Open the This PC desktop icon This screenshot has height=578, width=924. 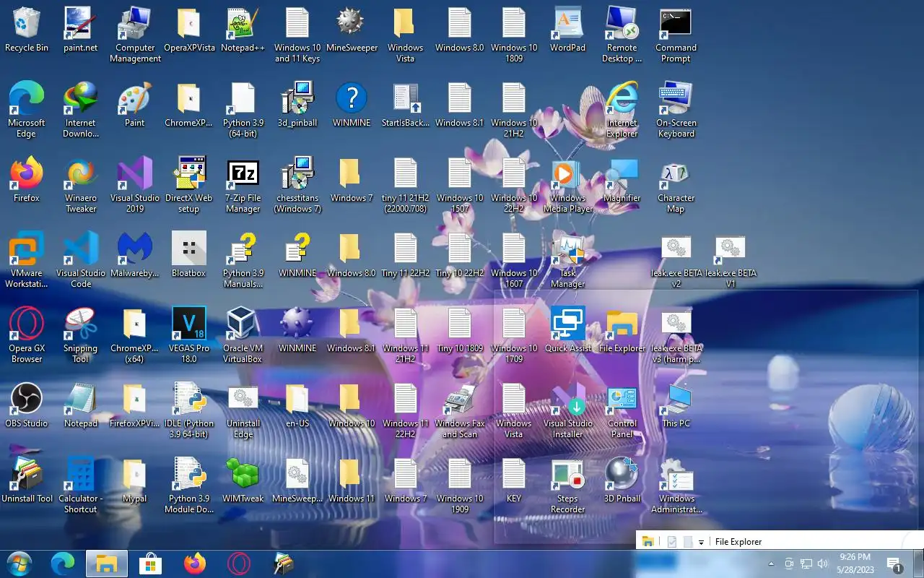tap(676, 405)
